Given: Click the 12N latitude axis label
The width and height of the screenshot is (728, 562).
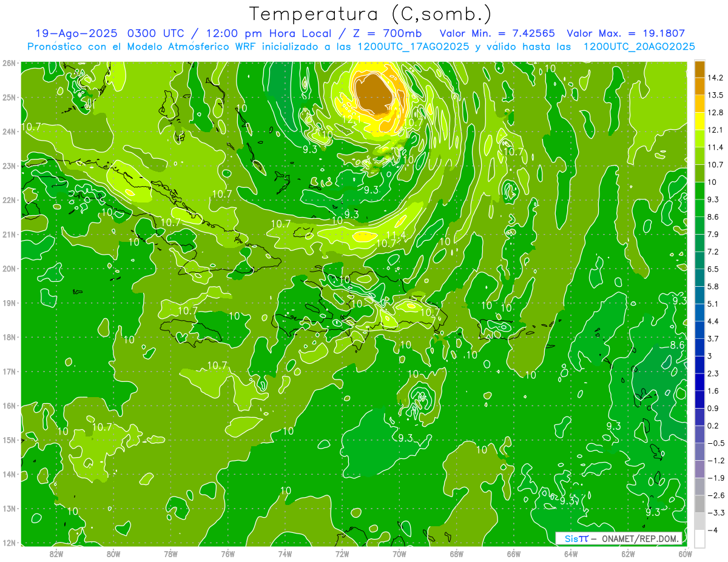Looking at the screenshot, I should click(x=9, y=543).
